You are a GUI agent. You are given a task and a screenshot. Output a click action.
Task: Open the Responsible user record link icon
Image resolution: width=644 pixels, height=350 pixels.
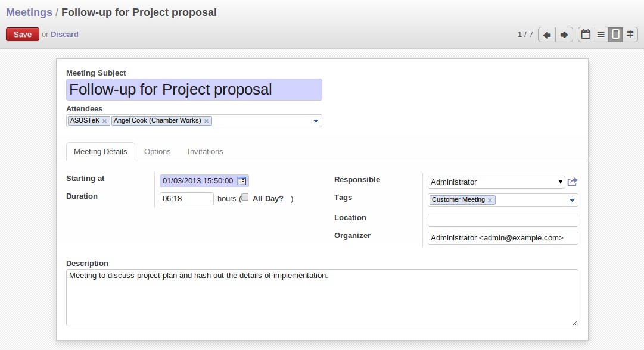pyautogui.click(x=572, y=182)
